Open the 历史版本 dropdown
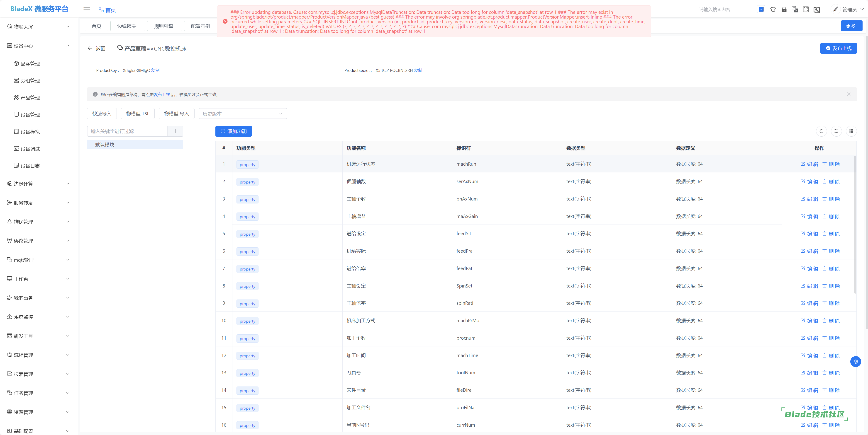The width and height of the screenshot is (868, 435). point(243,114)
